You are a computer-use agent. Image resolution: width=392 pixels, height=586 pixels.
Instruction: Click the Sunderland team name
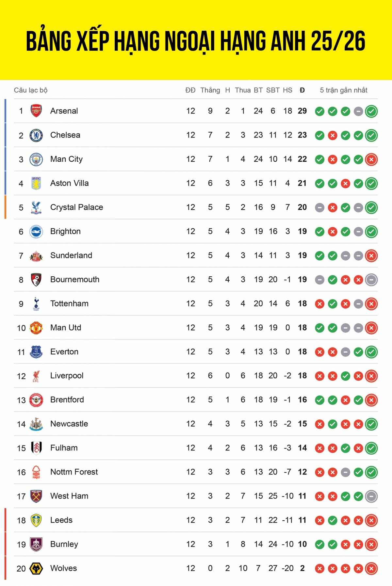click(x=71, y=255)
